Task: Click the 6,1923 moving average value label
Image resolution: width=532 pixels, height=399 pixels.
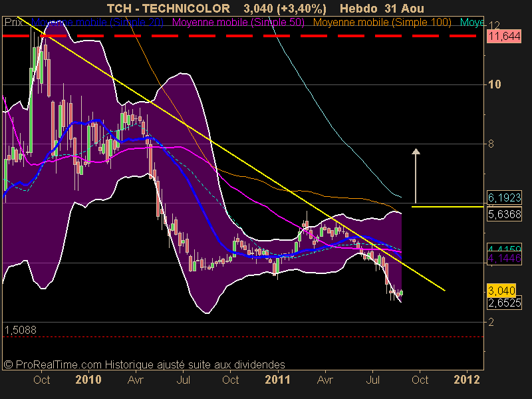Action: (x=504, y=198)
